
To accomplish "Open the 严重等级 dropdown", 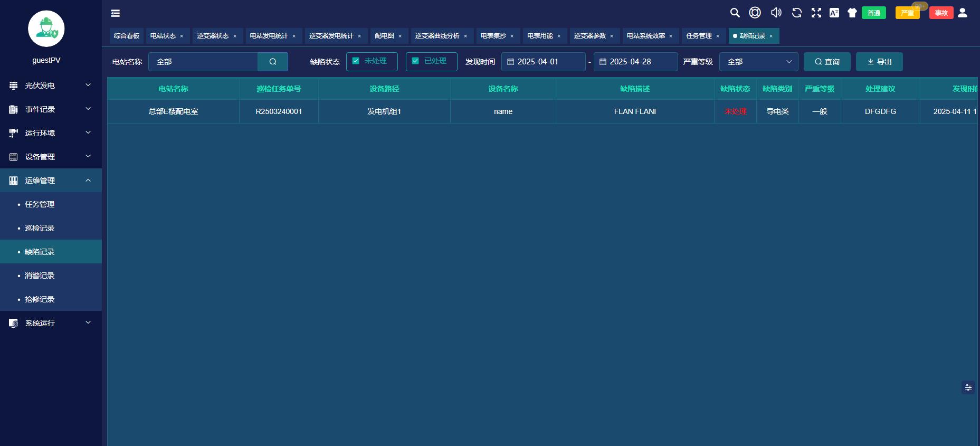I will 758,62.
